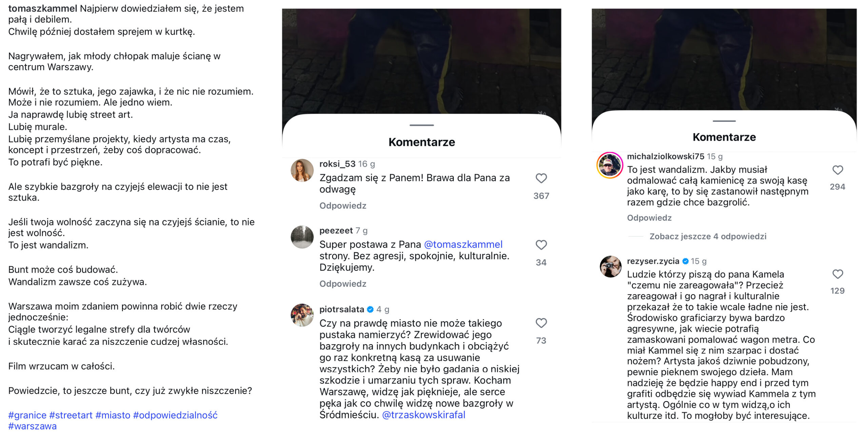
Task: Like the peezeet comment
Action: point(541,245)
